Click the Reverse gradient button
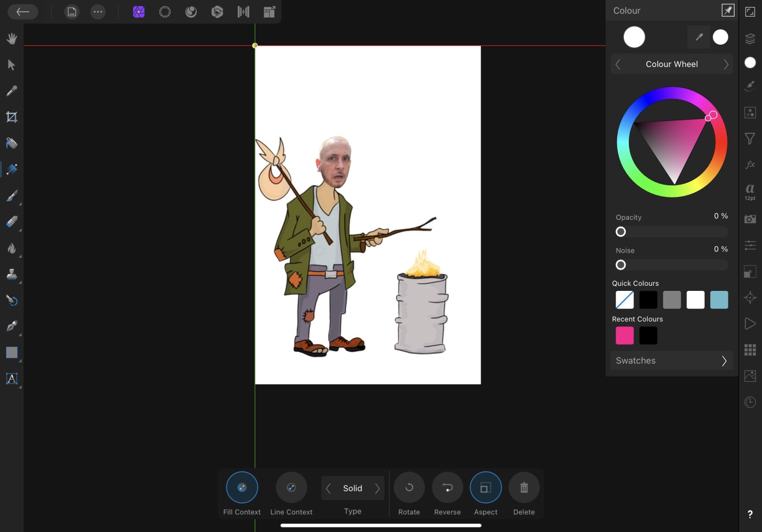Screen dimensions: 762x532 pos(447,488)
